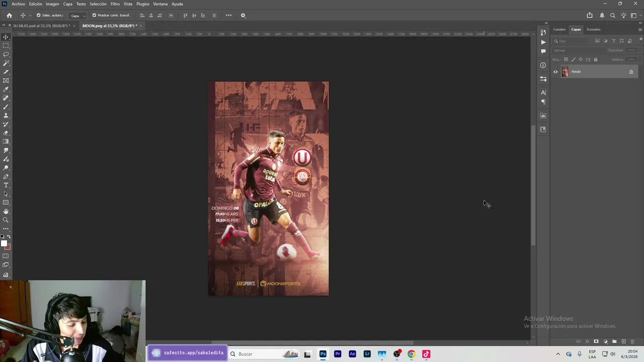The width and height of the screenshot is (644, 362).
Task: Toggle lock image pixels brush icon
Action: click(x=574, y=59)
